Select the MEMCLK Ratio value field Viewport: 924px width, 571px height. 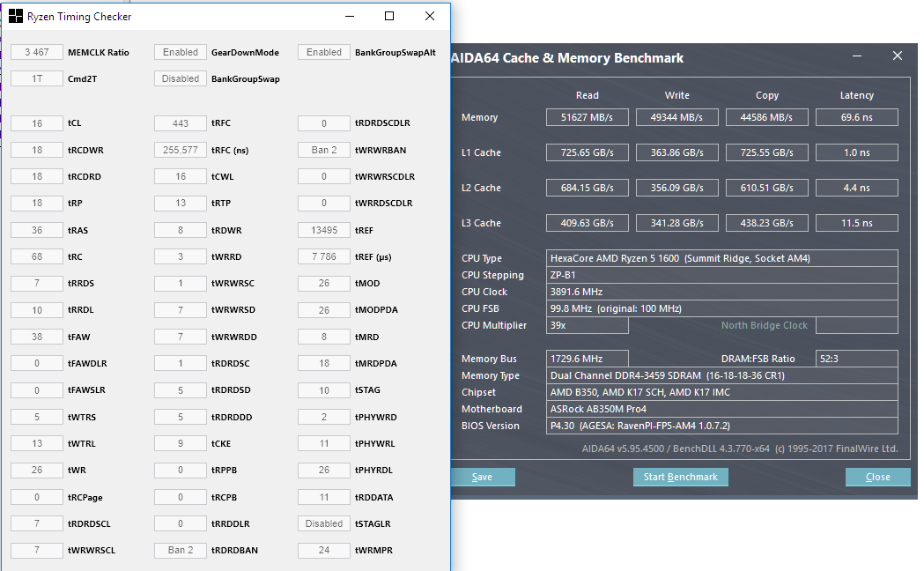point(37,52)
